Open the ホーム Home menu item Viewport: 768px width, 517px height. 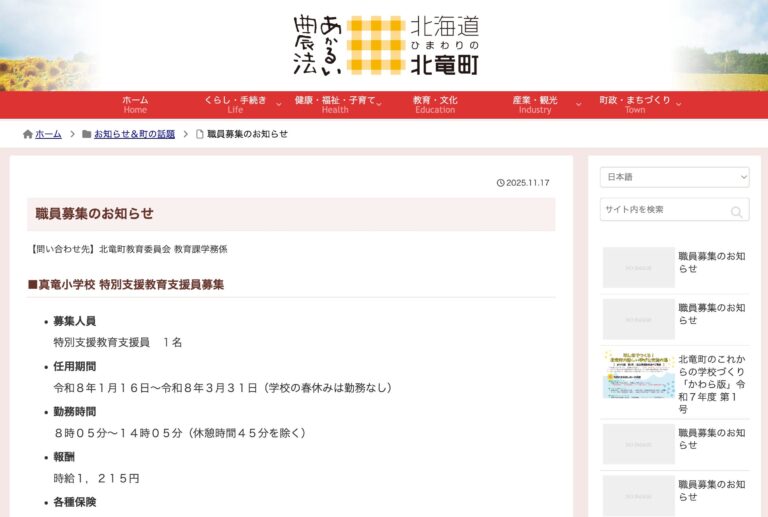tap(135, 104)
